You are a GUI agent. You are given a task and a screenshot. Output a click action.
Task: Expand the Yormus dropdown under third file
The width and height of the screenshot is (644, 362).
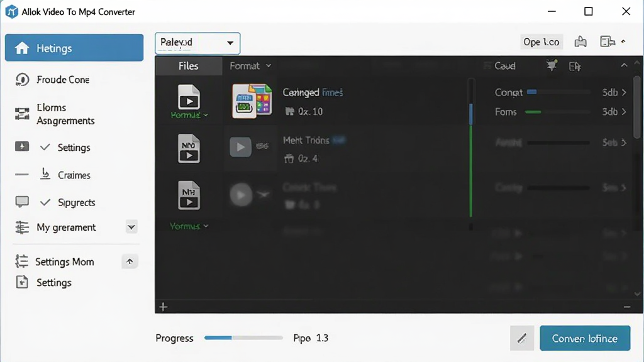click(x=189, y=226)
